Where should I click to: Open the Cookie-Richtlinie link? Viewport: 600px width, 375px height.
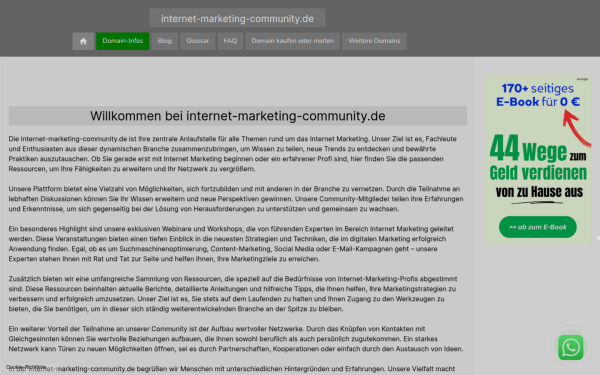[26, 367]
